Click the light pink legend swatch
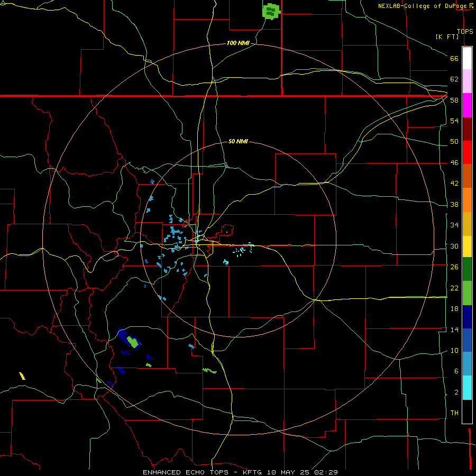Viewport: 476px width, 476px height. pyautogui.click(x=467, y=81)
